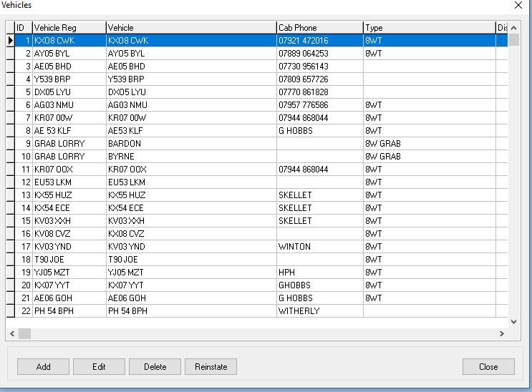Click the record selector for row 22
Screen dimensions: 532x392
click(11, 311)
